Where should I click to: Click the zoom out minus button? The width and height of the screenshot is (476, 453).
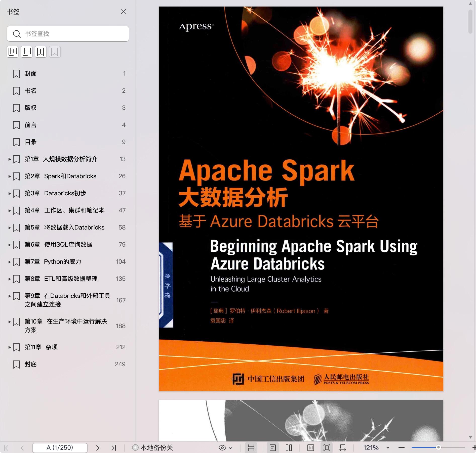tap(402, 448)
